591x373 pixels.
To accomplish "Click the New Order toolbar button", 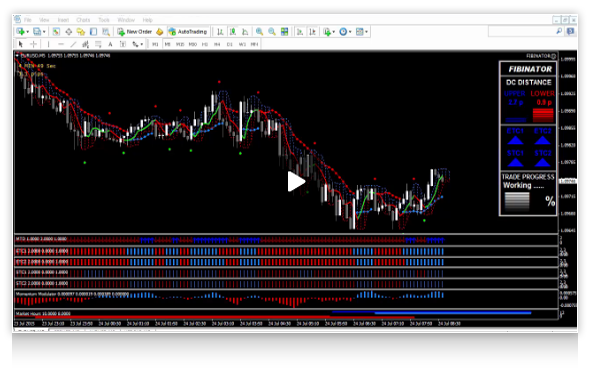I will coord(134,32).
